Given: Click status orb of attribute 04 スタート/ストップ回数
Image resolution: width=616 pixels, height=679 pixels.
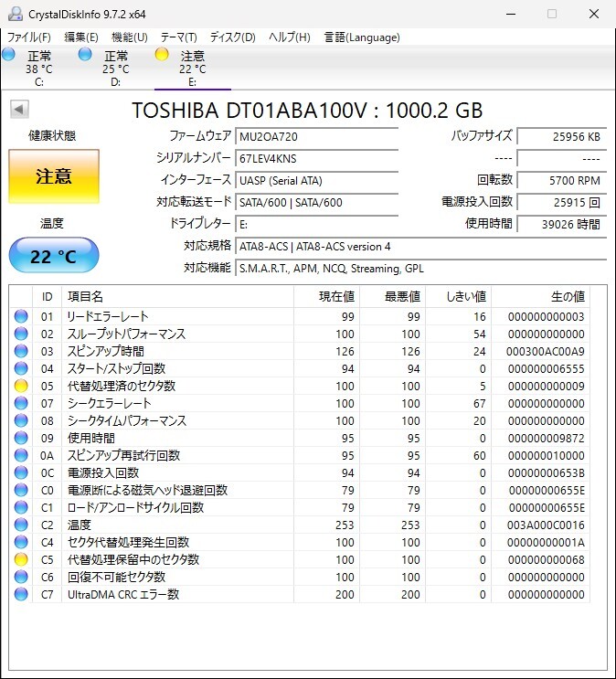Looking at the screenshot, I should click(21, 368).
